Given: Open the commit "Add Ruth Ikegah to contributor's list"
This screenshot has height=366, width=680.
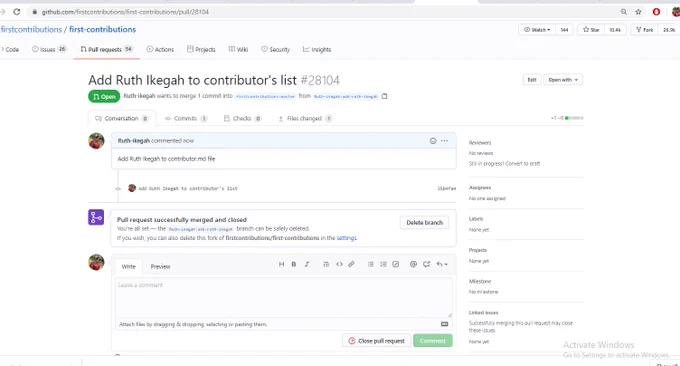Looking at the screenshot, I should point(188,188).
